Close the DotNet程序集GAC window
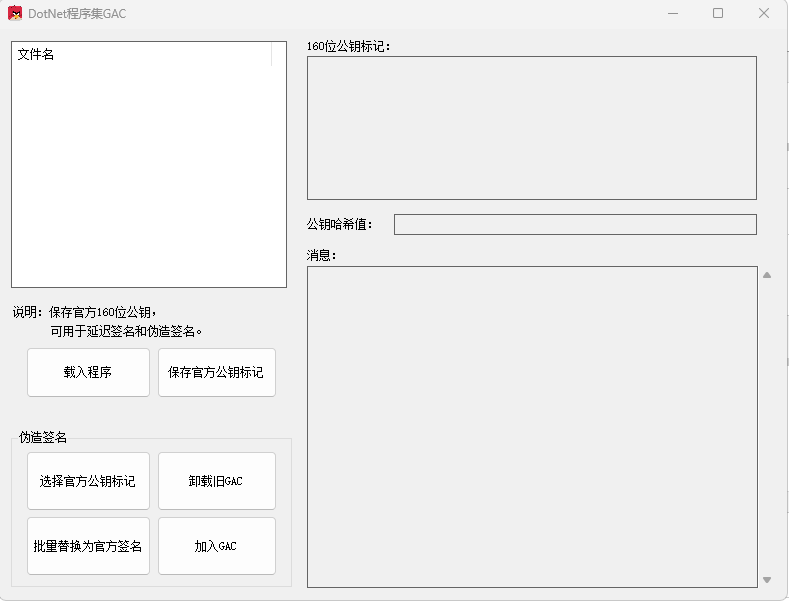The image size is (789, 602). [764, 14]
